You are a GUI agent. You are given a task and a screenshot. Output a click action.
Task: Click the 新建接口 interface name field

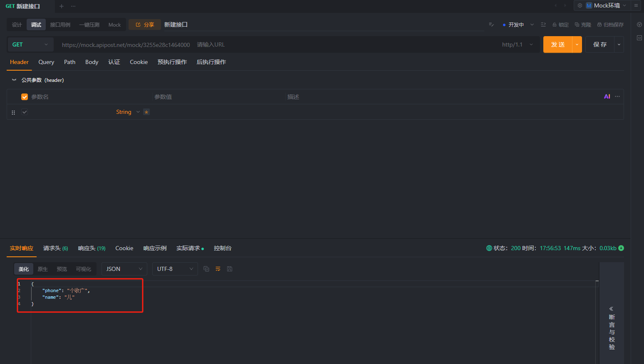(324, 25)
